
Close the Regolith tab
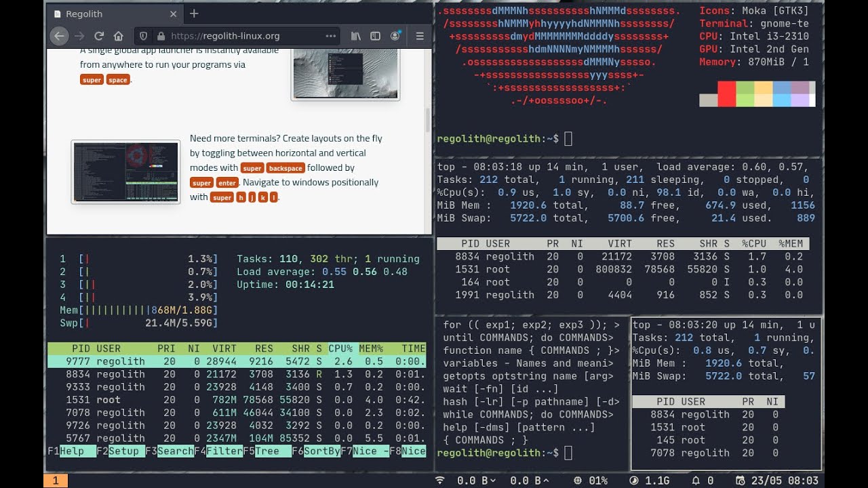(x=173, y=14)
